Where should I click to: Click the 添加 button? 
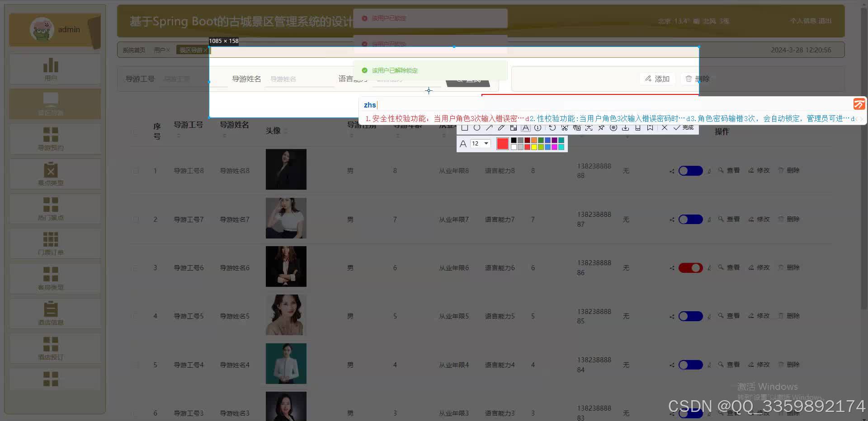pos(657,79)
